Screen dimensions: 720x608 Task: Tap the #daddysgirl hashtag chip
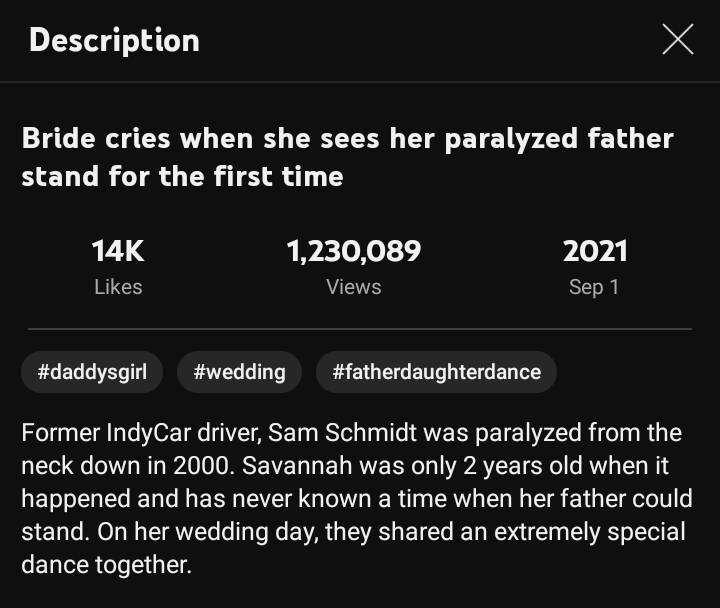point(92,372)
